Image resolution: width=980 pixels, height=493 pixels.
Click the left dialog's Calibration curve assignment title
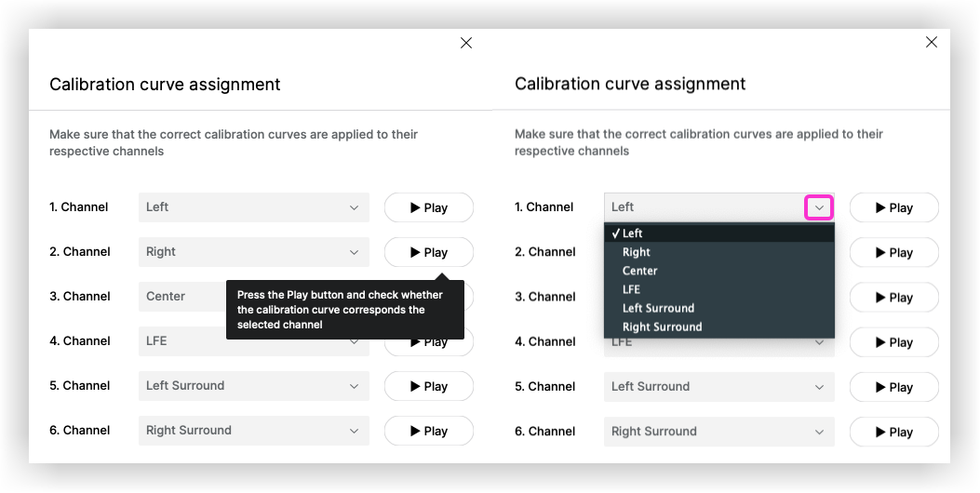point(165,85)
